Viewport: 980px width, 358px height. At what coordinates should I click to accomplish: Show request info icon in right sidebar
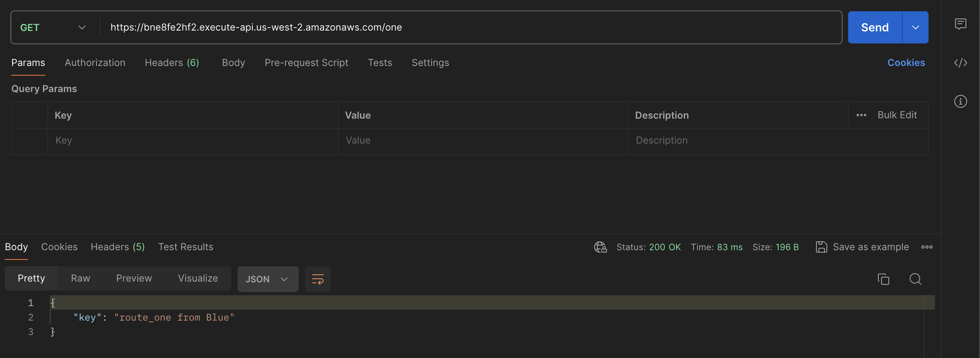point(960,101)
